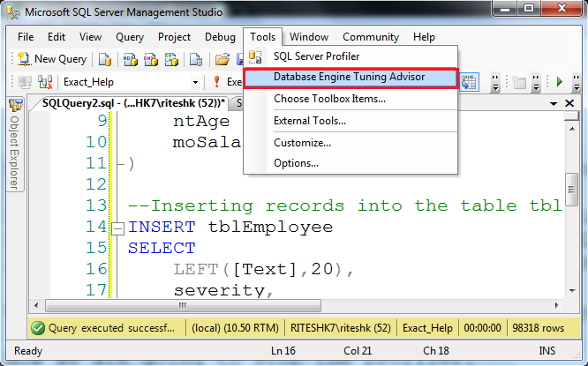
Task: Select SQL Server Profiler from Tools menu
Action: click(x=351, y=56)
